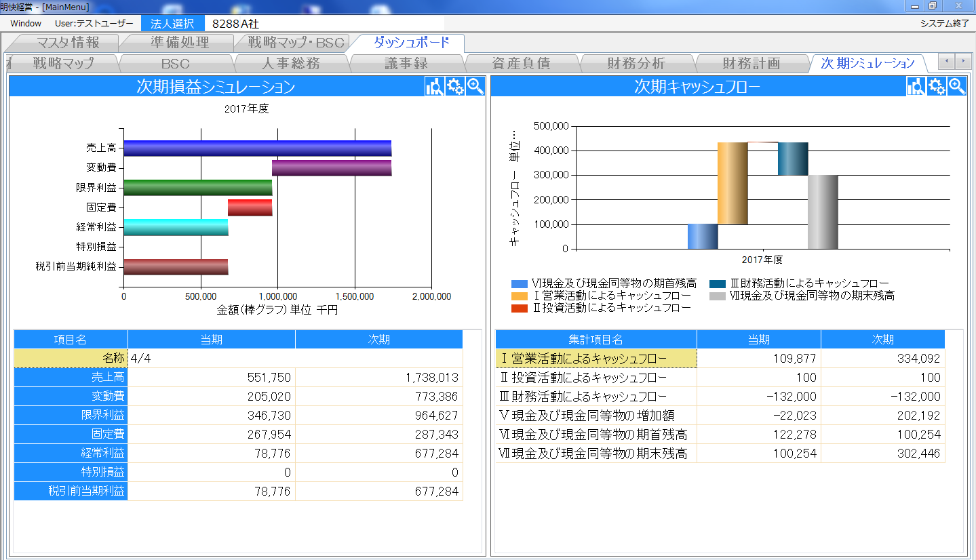
Task: Open the 準備処理 tab
Action: click(180, 43)
